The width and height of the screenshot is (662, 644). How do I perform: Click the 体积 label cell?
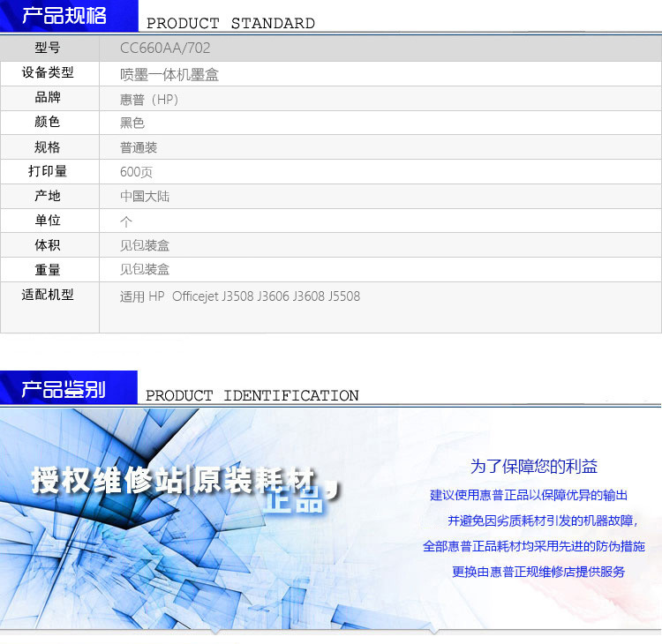(49, 244)
